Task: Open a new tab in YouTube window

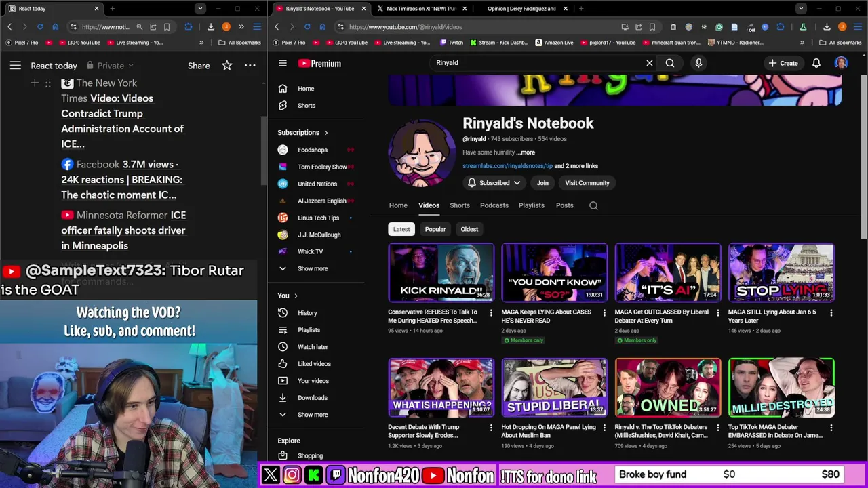Action: pyautogui.click(x=581, y=9)
